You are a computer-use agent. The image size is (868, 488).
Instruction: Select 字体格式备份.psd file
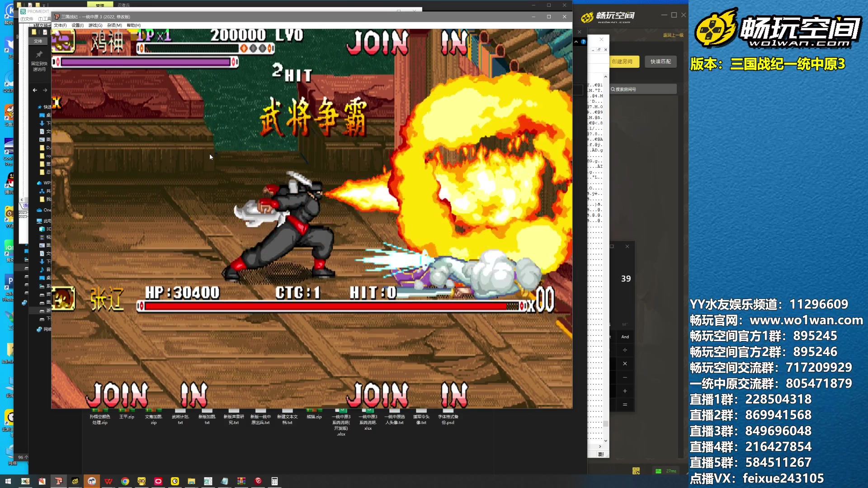pos(448,418)
